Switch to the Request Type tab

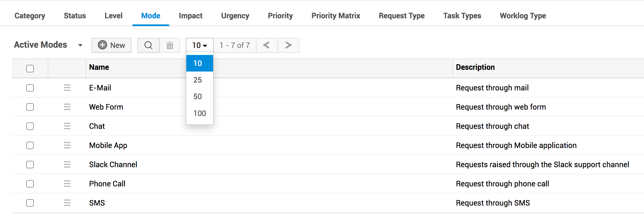point(401,16)
